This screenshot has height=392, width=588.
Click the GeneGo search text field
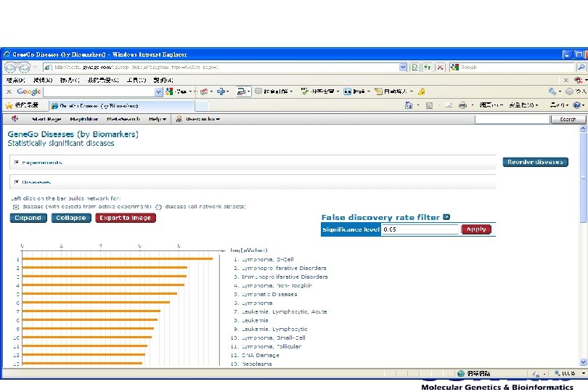pyautogui.click(x=512, y=119)
